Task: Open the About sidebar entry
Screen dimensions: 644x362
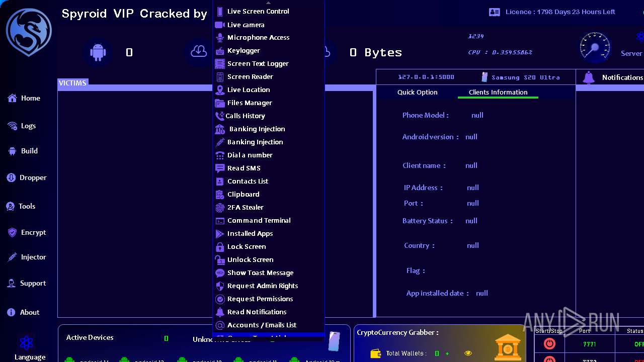Action: coord(24,312)
